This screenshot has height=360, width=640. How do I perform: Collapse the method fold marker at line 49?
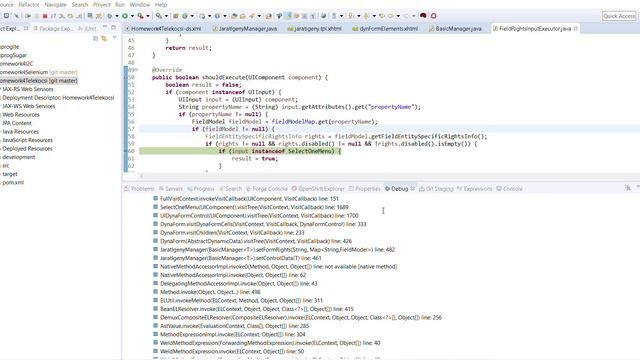[x=135, y=70]
